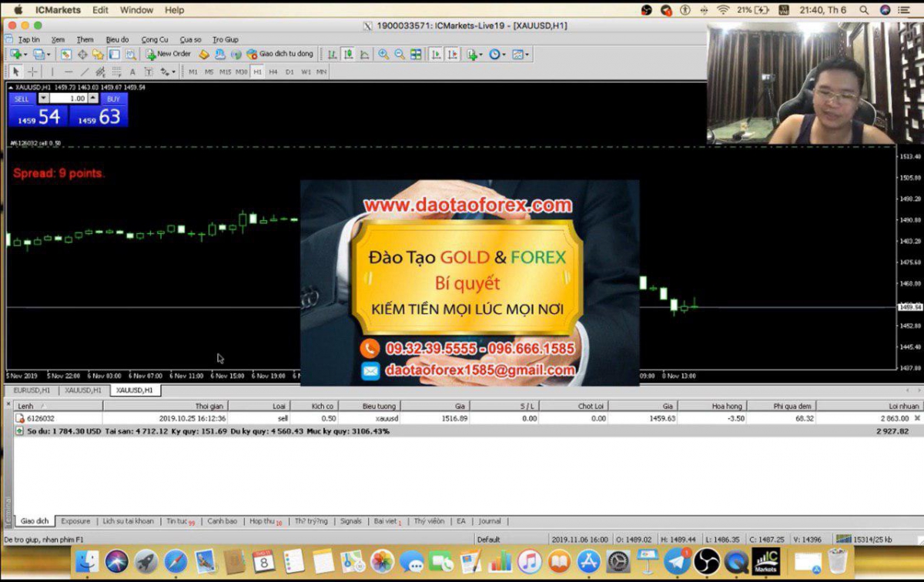Toggle Giao dich tu dong auto trading
The width and height of the screenshot is (924, 582).
pos(279,54)
